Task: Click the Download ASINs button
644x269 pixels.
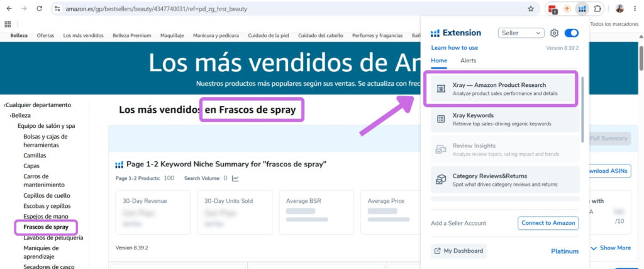Action: coord(609,171)
